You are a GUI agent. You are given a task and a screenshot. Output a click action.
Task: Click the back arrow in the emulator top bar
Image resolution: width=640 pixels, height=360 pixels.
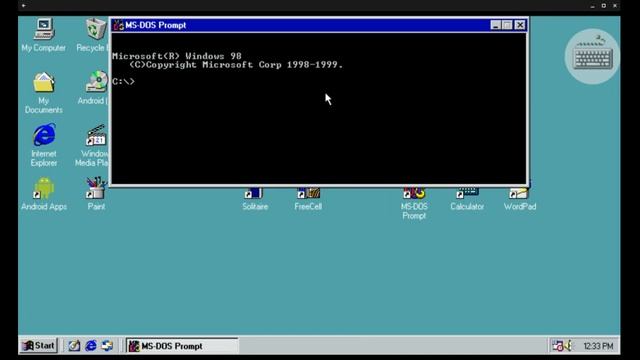24,6
